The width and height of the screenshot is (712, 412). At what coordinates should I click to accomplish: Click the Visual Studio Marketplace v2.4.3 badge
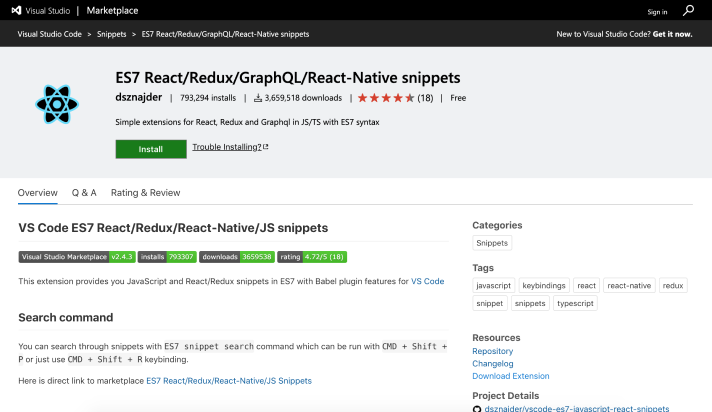pyautogui.click(x=77, y=257)
